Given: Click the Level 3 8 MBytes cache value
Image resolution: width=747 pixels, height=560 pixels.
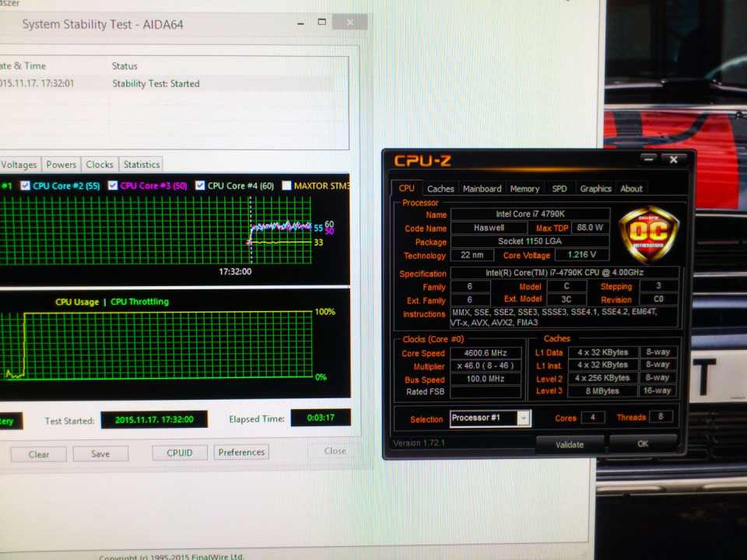Looking at the screenshot, I should coord(602,391).
